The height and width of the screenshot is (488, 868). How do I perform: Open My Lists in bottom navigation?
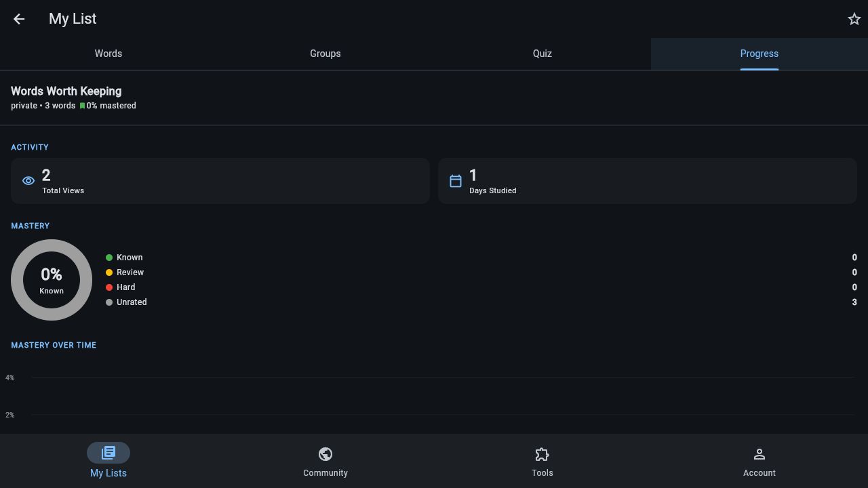tap(108, 461)
